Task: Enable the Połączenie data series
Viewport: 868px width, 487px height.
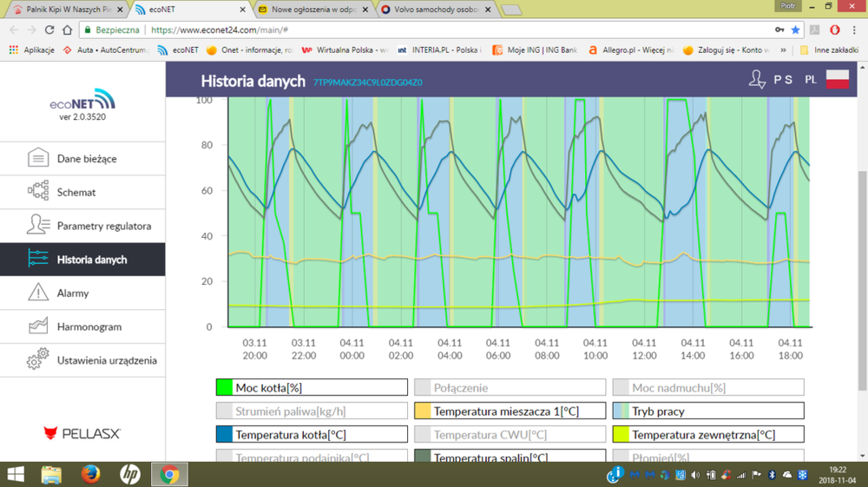Action: tap(509, 387)
